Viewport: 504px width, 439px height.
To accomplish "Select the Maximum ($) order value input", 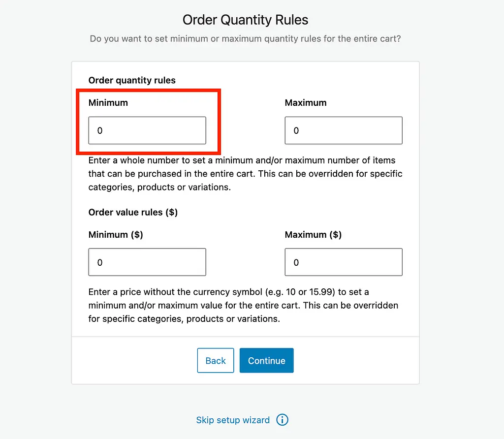I will (344, 262).
